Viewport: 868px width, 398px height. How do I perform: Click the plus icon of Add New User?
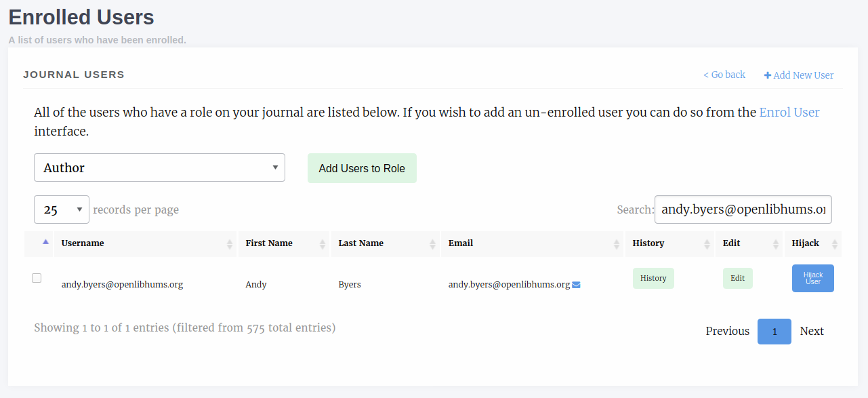click(x=768, y=75)
